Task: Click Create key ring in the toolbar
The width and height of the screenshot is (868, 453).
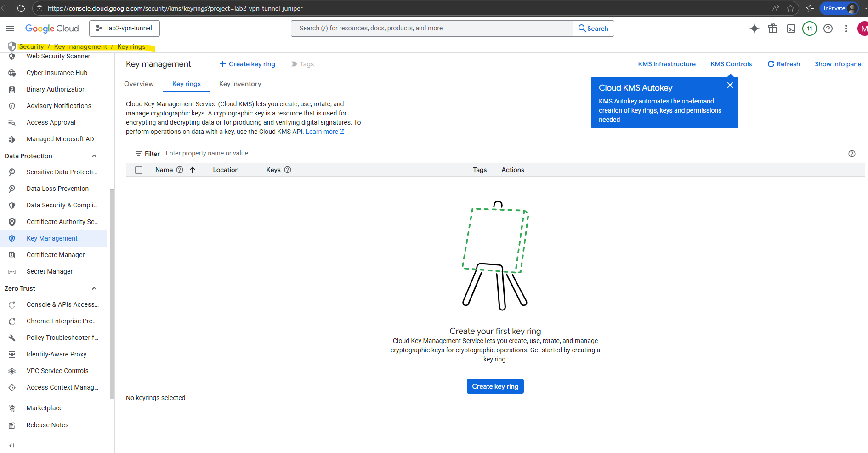Action: [x=247, y=64]
